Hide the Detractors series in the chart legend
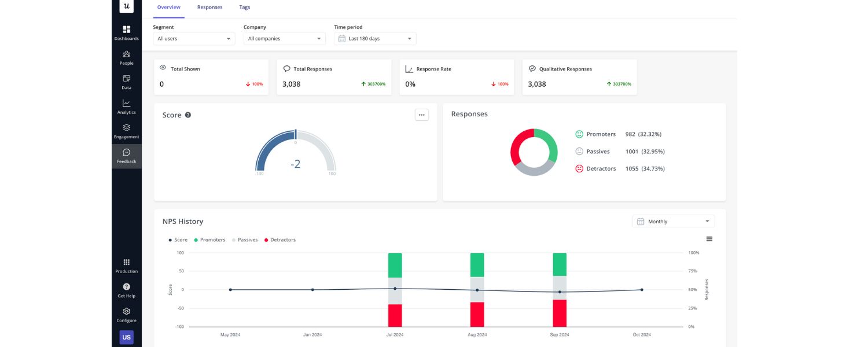Image resolution: width=868 pixels, height=347 pixels. pos(282,239)
